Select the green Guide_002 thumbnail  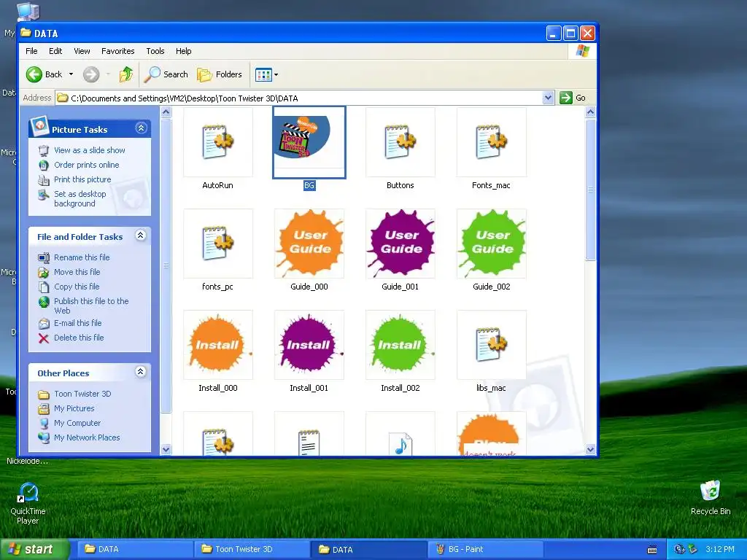pyautogui.click(x=491, y=244)
